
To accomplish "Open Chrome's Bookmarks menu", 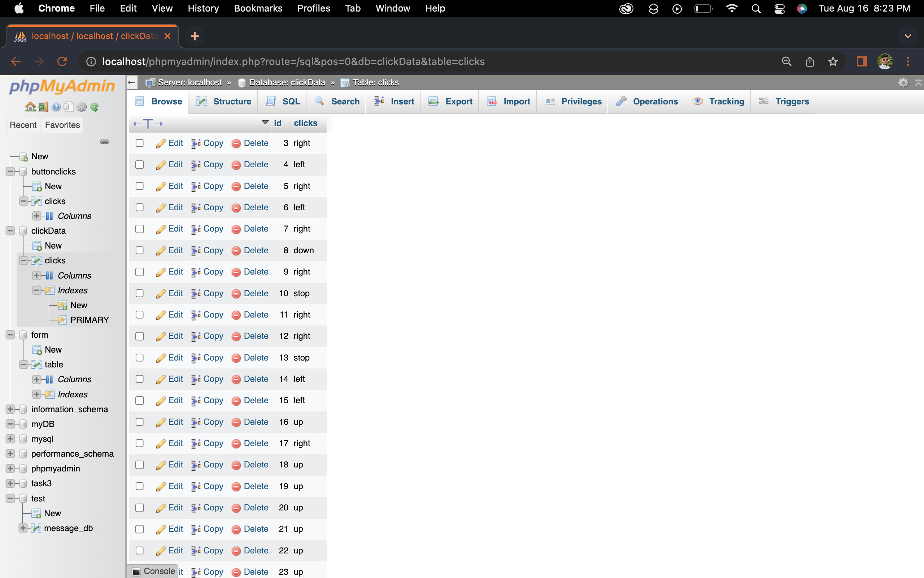I will click(x=258, y=8).
